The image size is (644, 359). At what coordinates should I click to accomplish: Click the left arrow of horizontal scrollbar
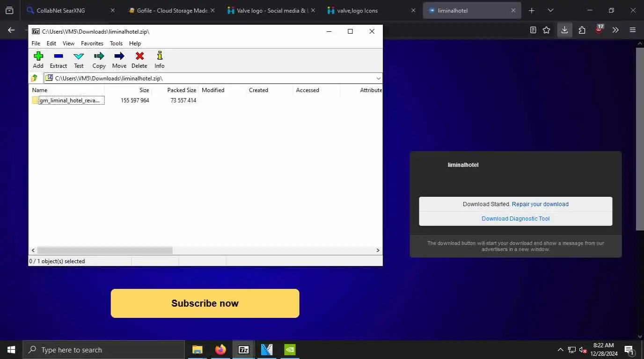click(x=33, y=251)
